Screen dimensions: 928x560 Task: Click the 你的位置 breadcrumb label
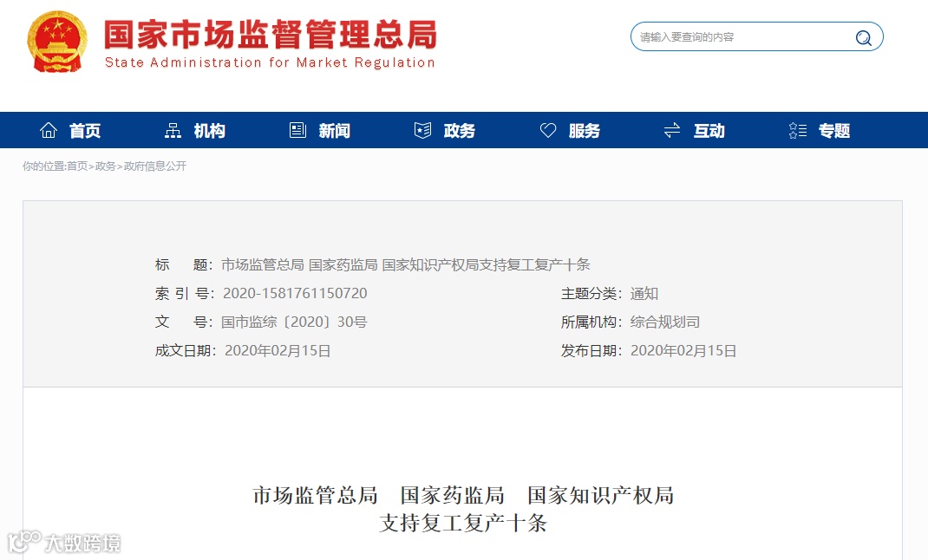[44, 166]
